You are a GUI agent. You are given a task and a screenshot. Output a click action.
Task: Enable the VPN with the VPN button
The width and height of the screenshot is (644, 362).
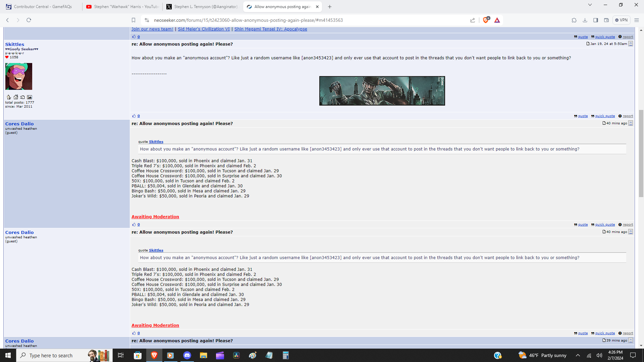pos(622,20)
